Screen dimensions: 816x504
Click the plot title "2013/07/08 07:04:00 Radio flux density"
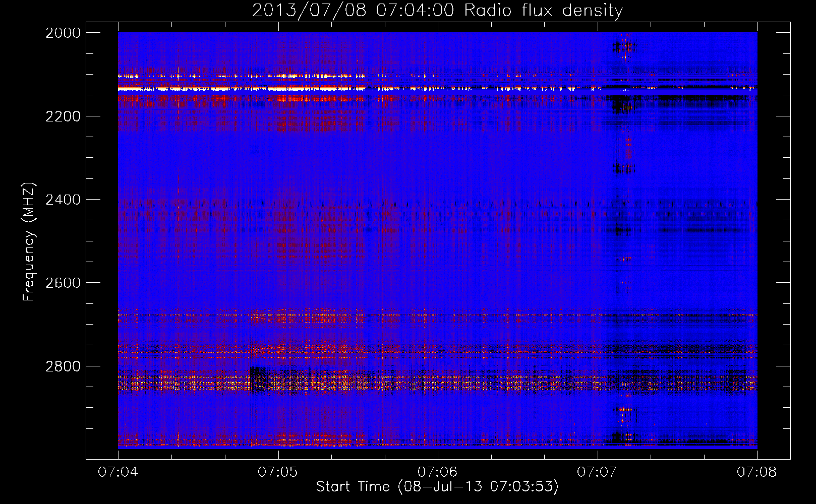click(437, 10)
